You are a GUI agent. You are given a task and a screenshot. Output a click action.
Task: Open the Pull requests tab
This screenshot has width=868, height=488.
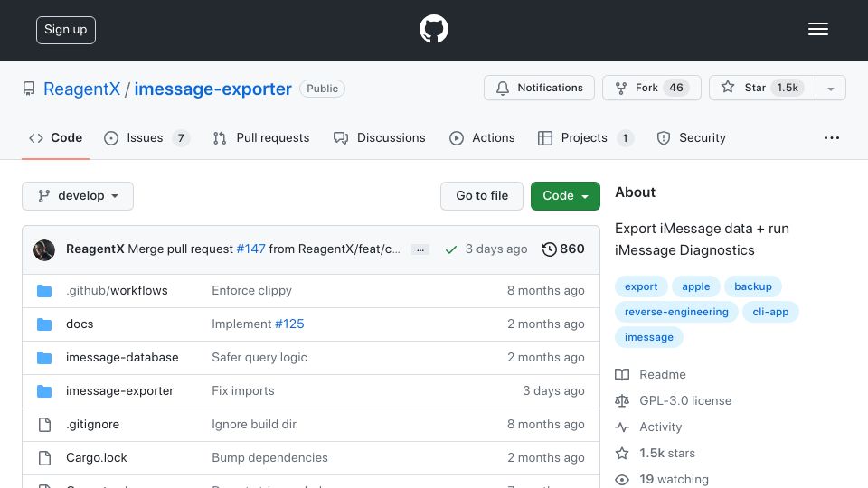point(261,137)
